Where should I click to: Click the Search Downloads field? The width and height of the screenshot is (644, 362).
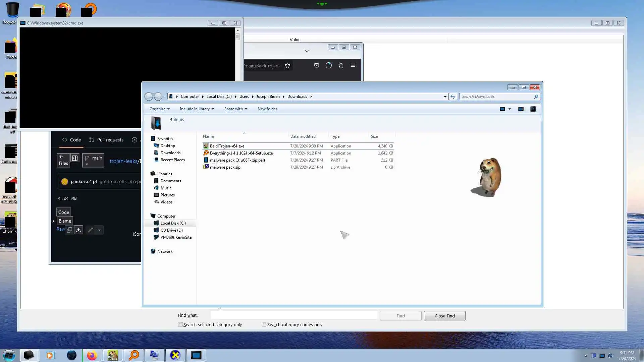coord(496,97)
